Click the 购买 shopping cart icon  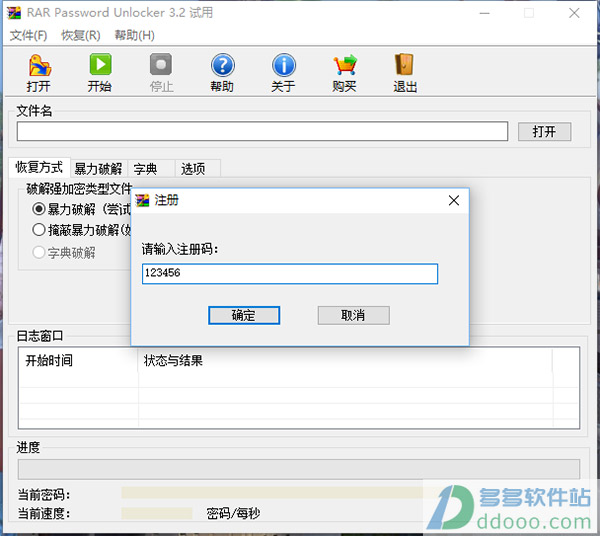pyautogui.click(x=344, y=73)
